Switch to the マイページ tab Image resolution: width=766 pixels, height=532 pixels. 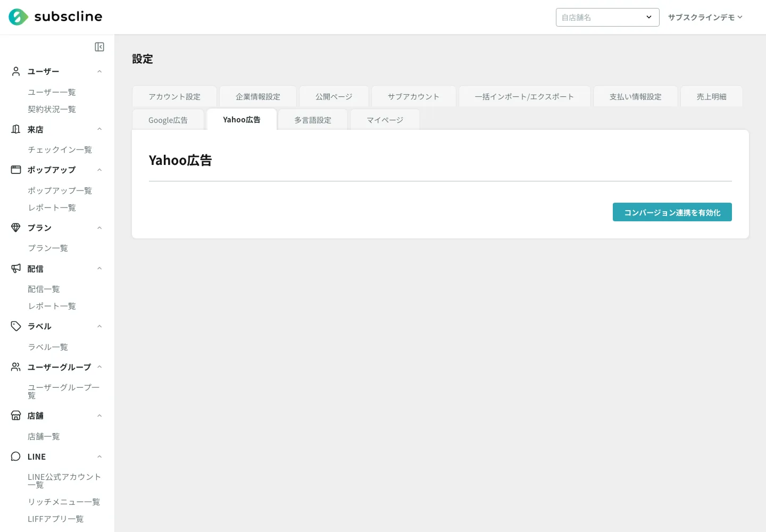pyautogui.click(x=385, y=120)
